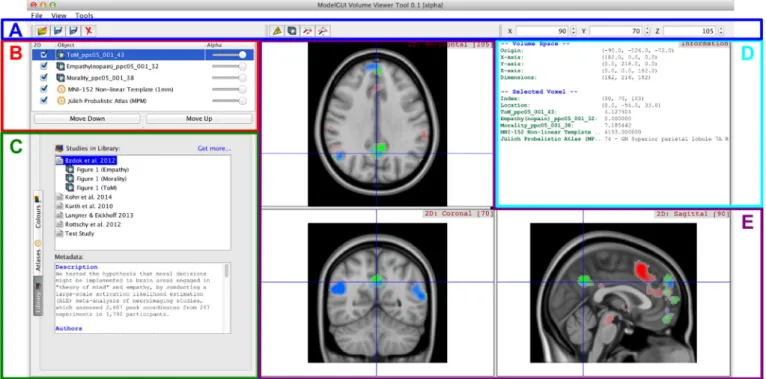Screen dimensions: 766x379
Task: Toggle the Jülich Probalistic Atlas checkbox
Action: (x=44, y=101)
